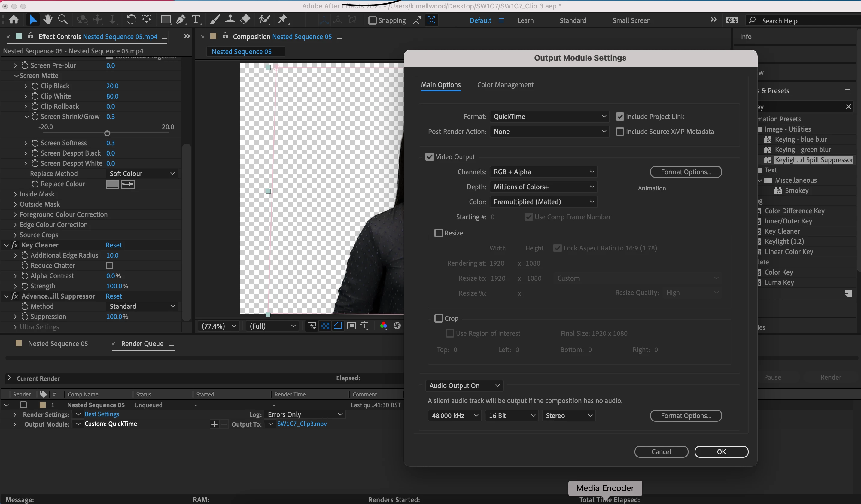This screenshot has width=861, height=504.
Task: Select the Hand tool
Action: coord(48,20)
